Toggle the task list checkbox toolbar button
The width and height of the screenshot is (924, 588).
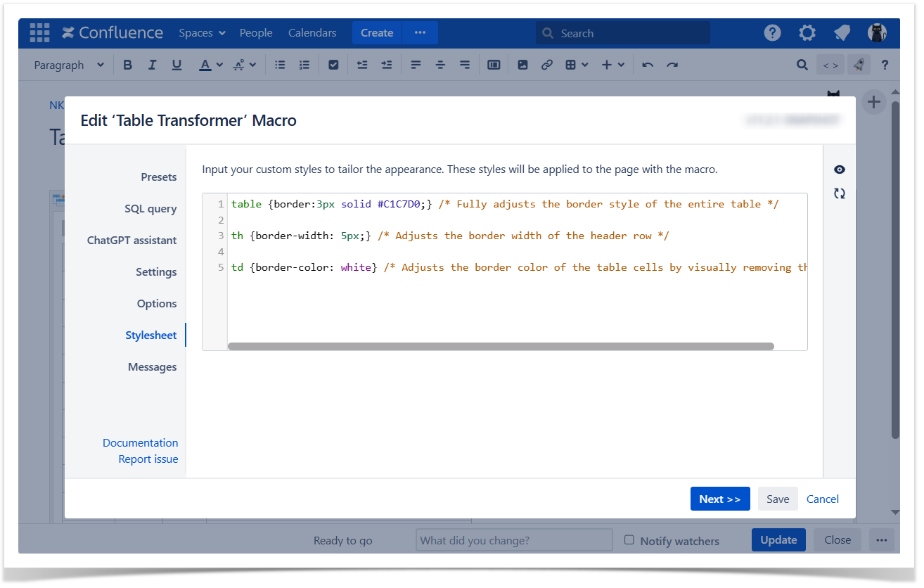click(333, 65)
